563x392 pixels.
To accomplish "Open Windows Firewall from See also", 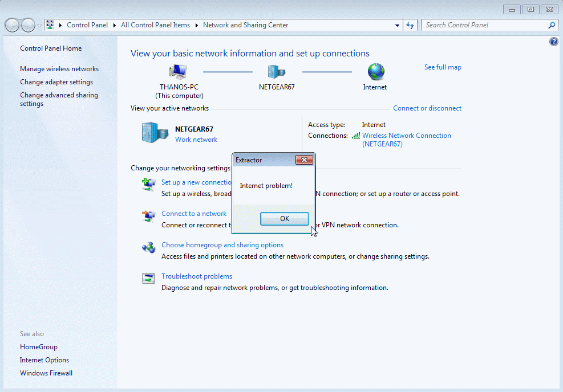I will 46,373.
